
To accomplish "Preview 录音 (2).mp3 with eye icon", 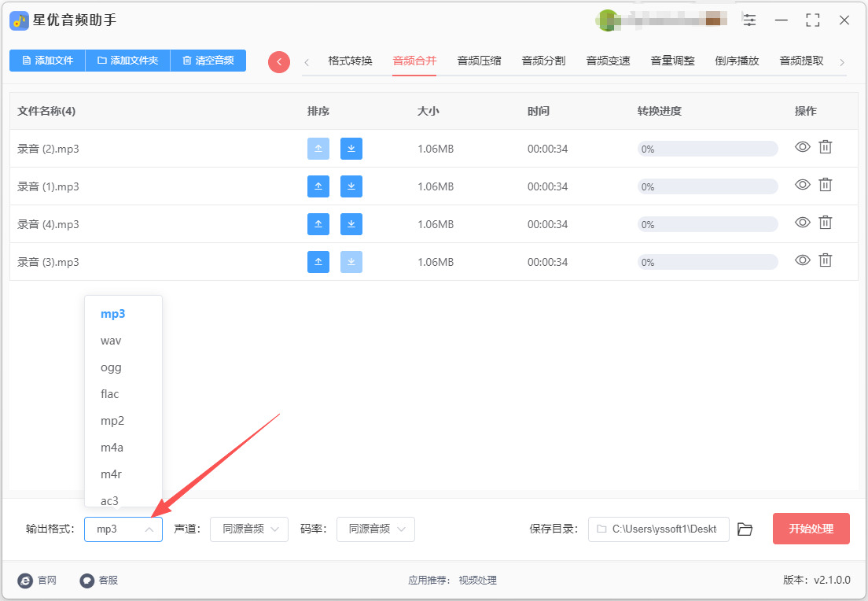I will point(802,147).
